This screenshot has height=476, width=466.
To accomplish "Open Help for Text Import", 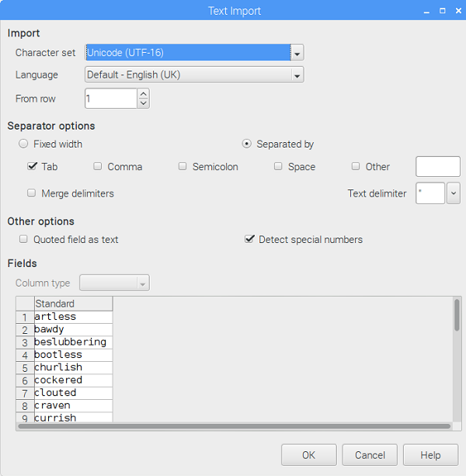I will pos(430,455).
